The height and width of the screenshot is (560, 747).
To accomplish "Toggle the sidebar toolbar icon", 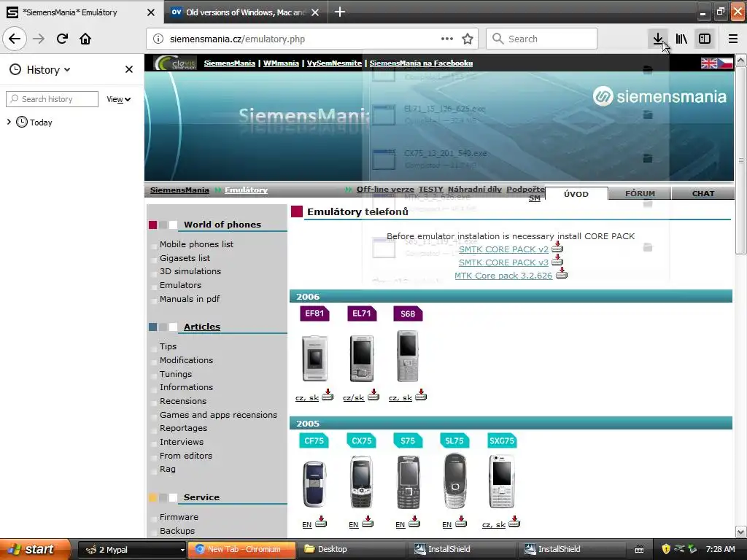I will [705, 39].
